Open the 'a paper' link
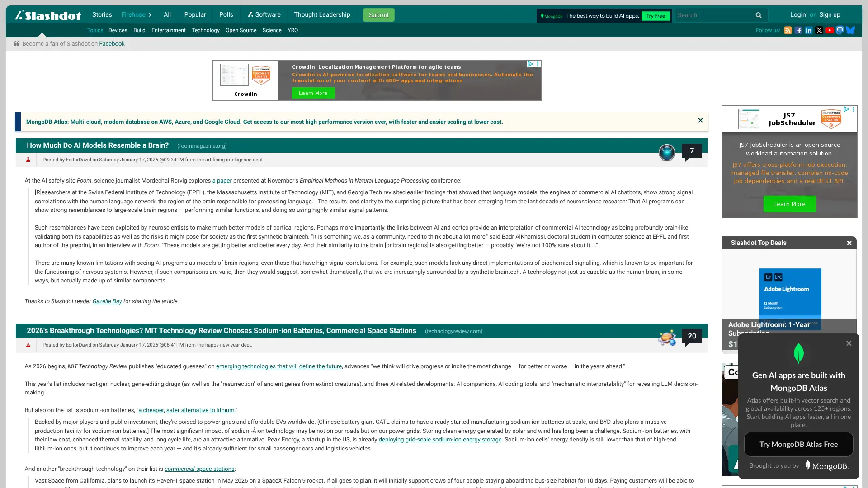This screenshot has height=488, width=868. 222,181
